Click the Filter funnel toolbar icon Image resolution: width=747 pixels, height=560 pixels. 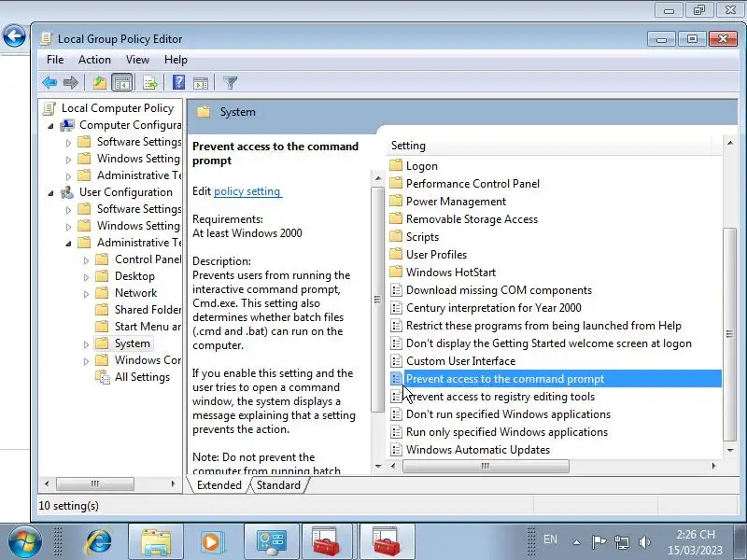click(230, 83)
